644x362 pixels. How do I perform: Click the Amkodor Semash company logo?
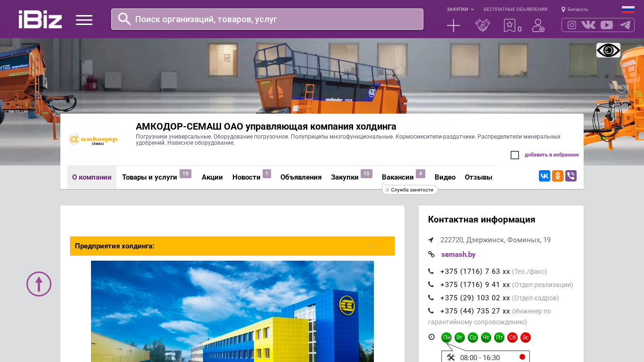tap(93, 140)
